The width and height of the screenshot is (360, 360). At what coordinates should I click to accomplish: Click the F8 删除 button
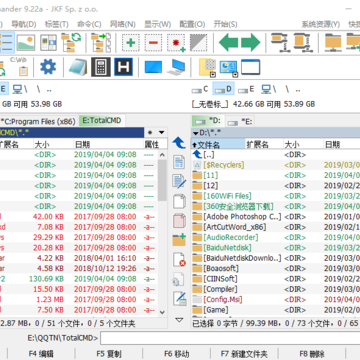tap(312, 354)
